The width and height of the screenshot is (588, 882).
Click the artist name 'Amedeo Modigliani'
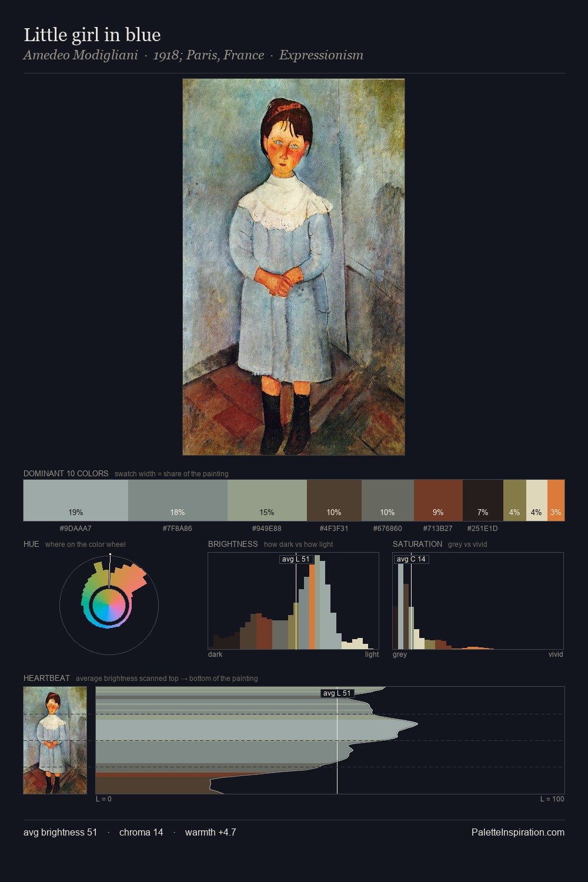tap(81, 55)
